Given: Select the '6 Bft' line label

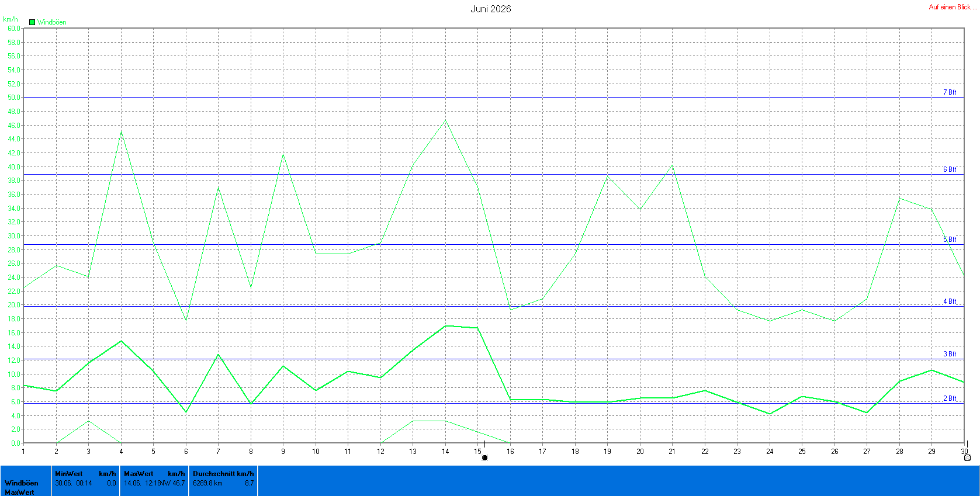Looking at the screenshot, I should [950, 169].
